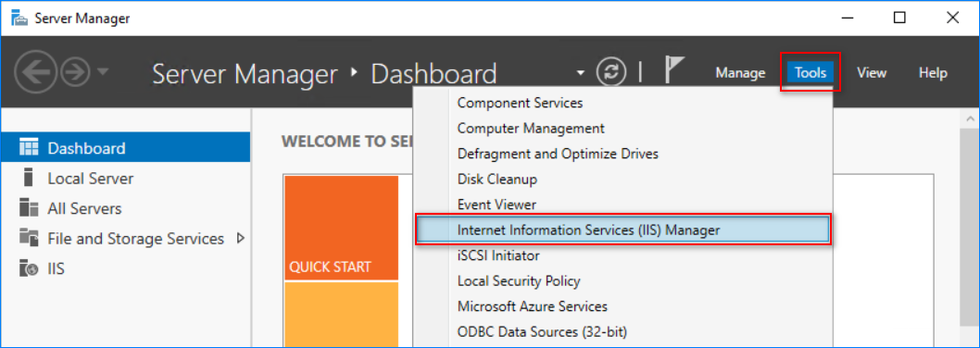The height and width of the screenshot is (348, 980).
Task: Select Component Services from Tools menu
Action: [622, 103]
